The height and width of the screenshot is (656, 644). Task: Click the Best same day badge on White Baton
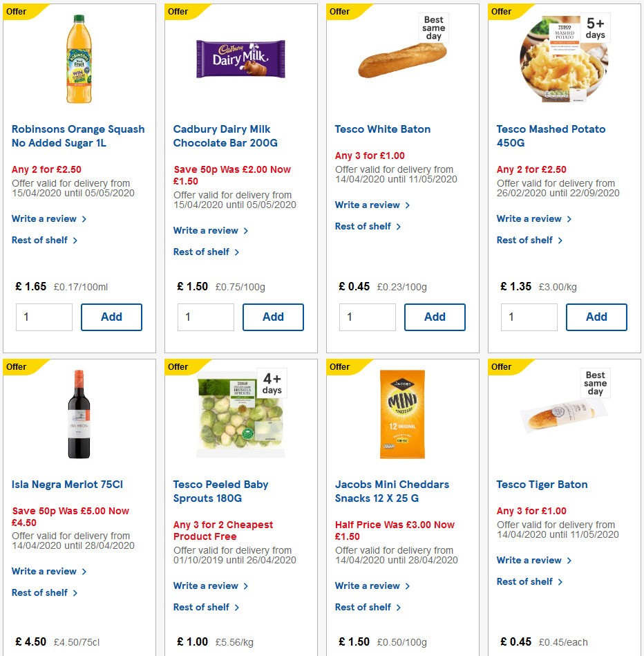[x=433, y=26]
